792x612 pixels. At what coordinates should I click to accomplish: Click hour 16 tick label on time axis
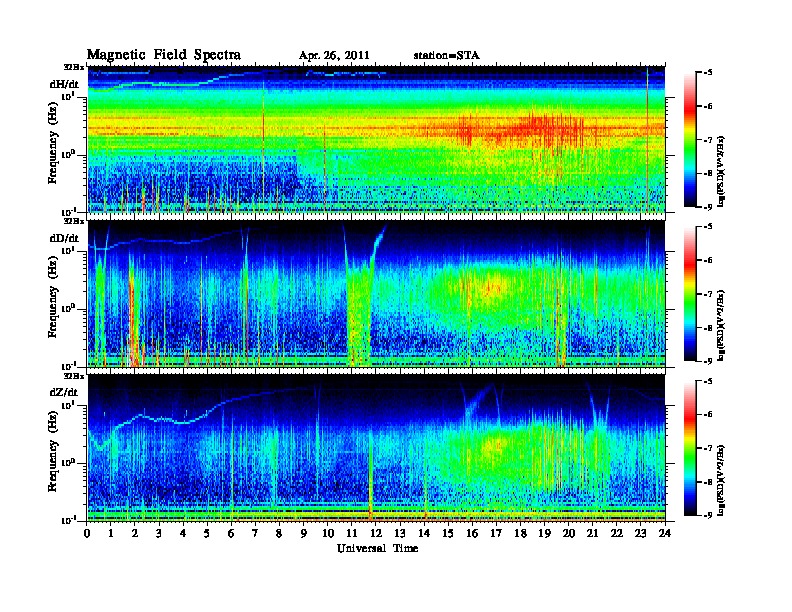472,533
